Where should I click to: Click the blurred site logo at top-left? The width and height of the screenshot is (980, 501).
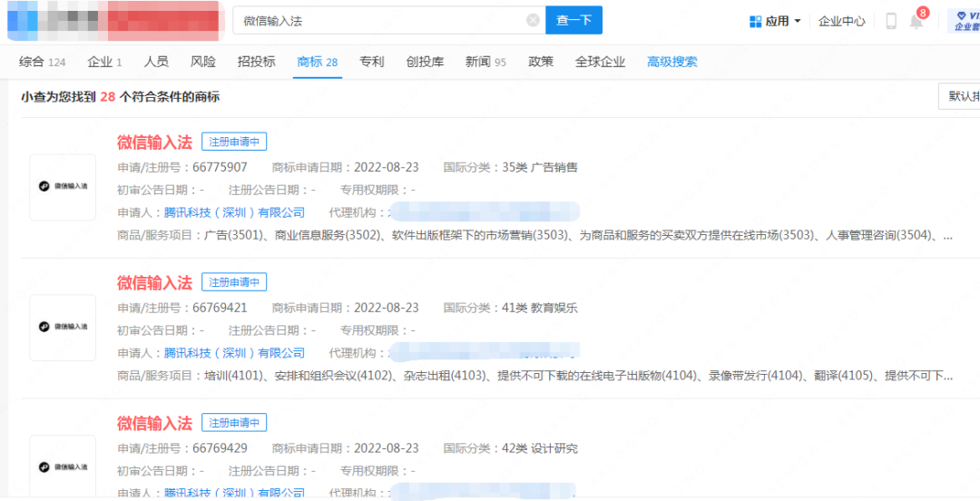tap(115, 20)
